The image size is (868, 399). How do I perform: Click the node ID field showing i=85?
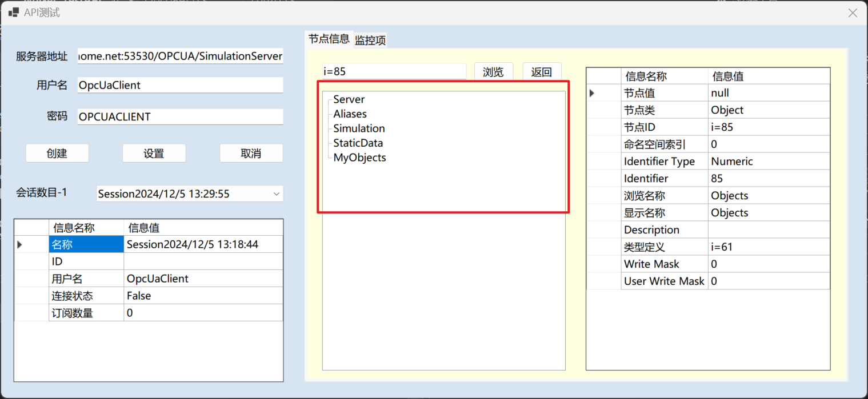[x=394, y=71]
